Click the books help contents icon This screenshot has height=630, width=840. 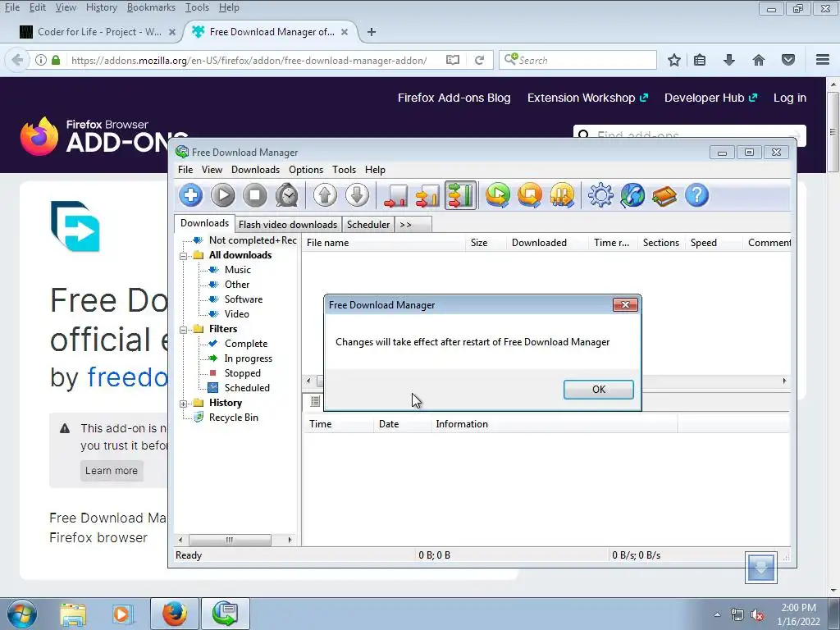(x=664, y=195)
